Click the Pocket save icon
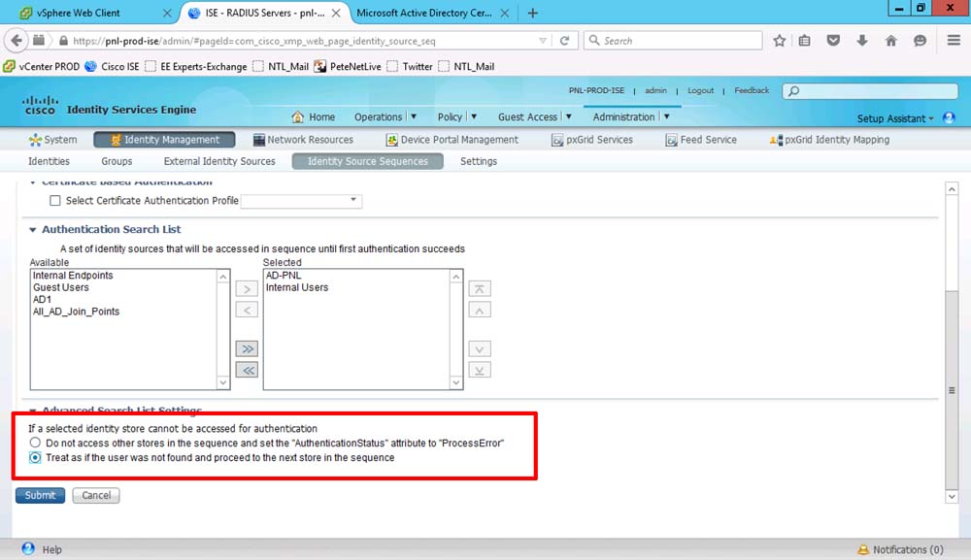 click(833, 41)
